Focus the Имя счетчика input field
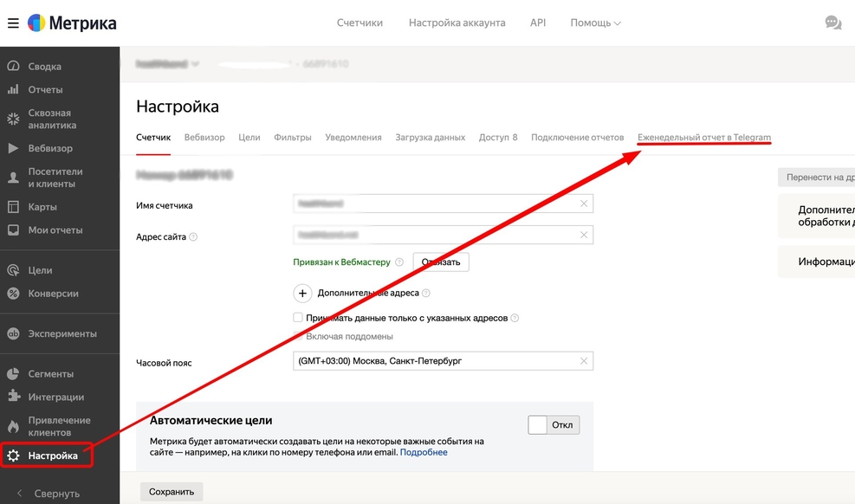Image resolution: width=855 pixels, height=504 pixels. click(443, 204)
